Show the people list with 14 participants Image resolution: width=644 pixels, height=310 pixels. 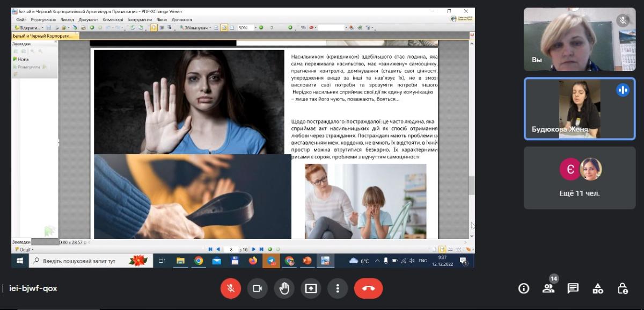click(x=548, y=289)
